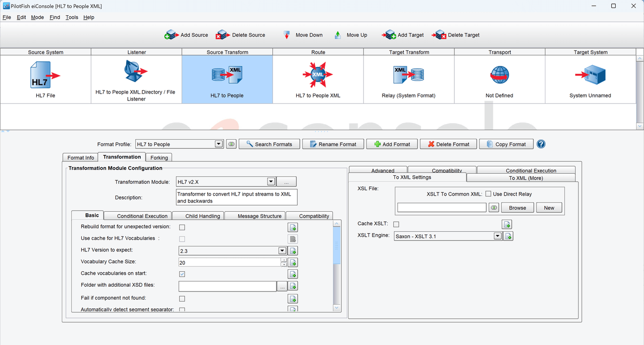Select the Relay target transform icon
Screen dimensions: 644x345
[x=408, y=75]
